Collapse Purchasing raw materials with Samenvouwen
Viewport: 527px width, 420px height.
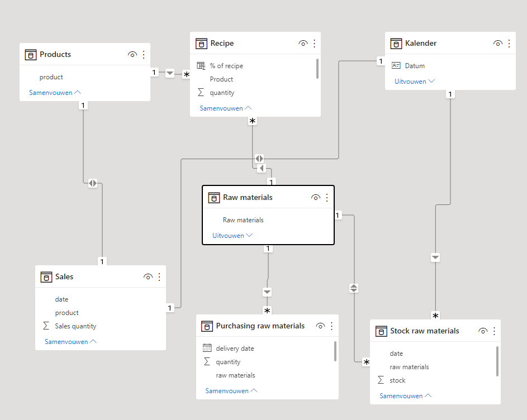(231, 391)
